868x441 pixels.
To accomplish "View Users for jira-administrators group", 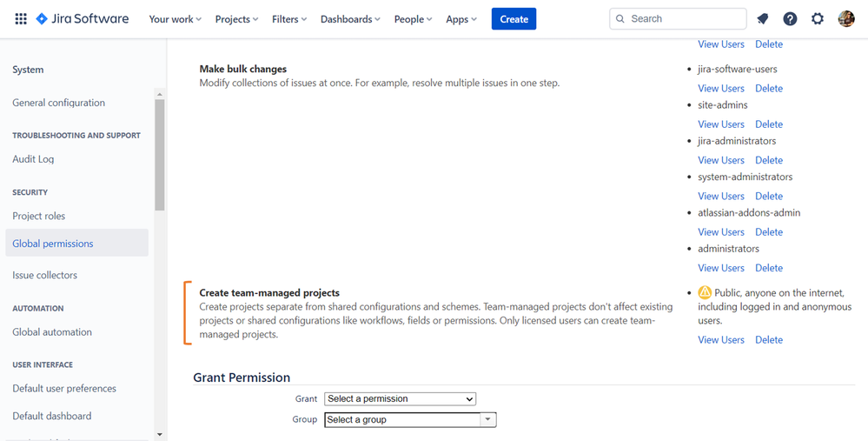I will 721,160.
